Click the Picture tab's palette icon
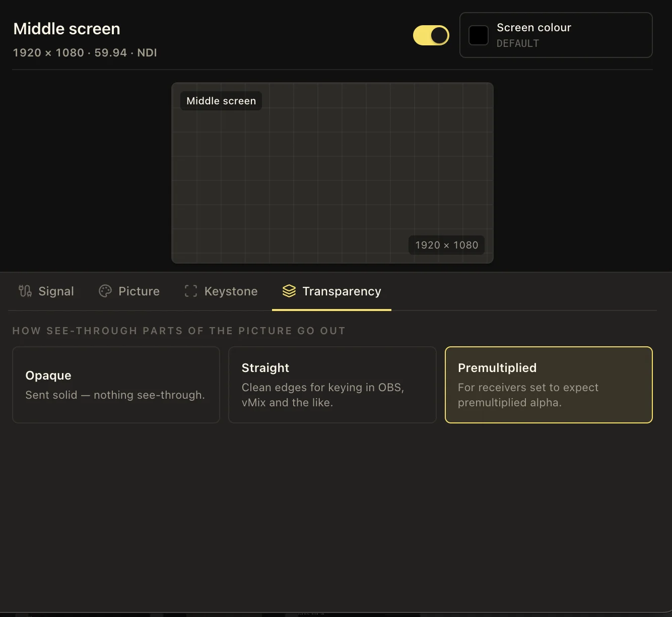Viewport: 672px width, 617px height. pos(105,291)
